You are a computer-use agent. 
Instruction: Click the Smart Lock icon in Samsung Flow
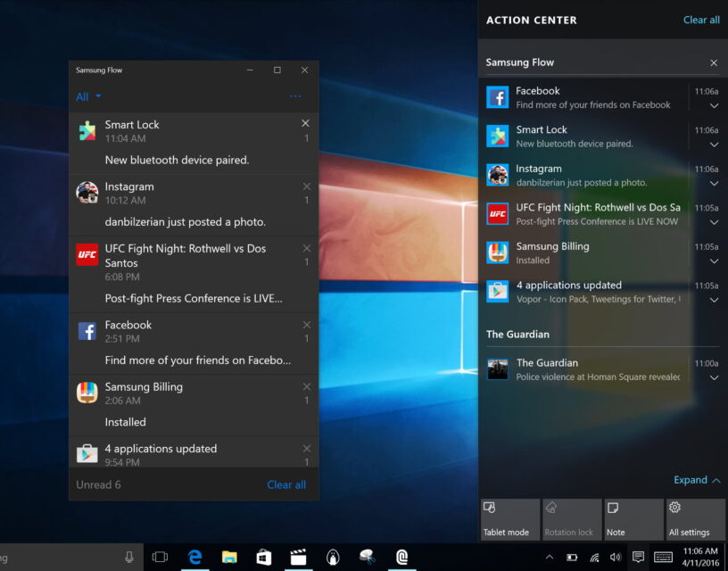(x=87, y=131)
